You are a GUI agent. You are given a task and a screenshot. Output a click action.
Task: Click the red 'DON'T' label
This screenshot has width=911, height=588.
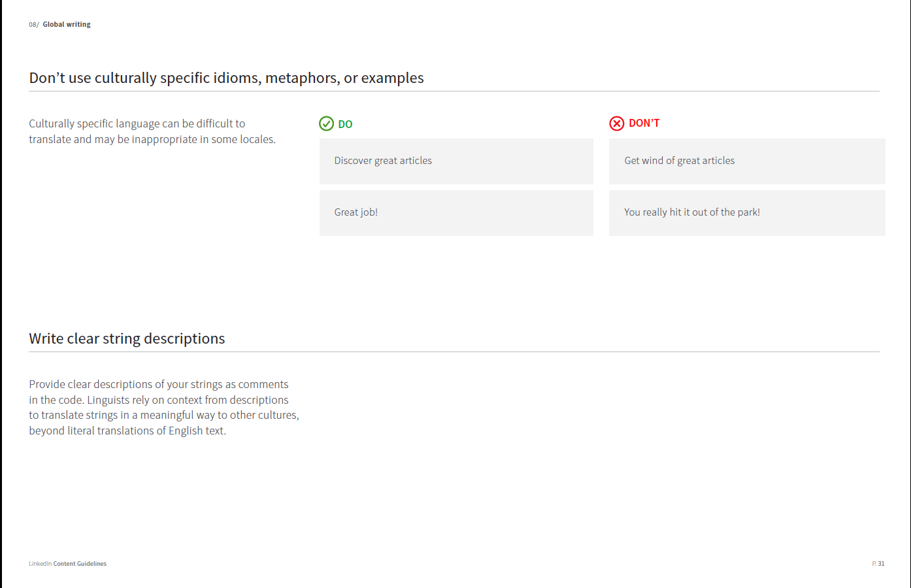click(644, 123)
